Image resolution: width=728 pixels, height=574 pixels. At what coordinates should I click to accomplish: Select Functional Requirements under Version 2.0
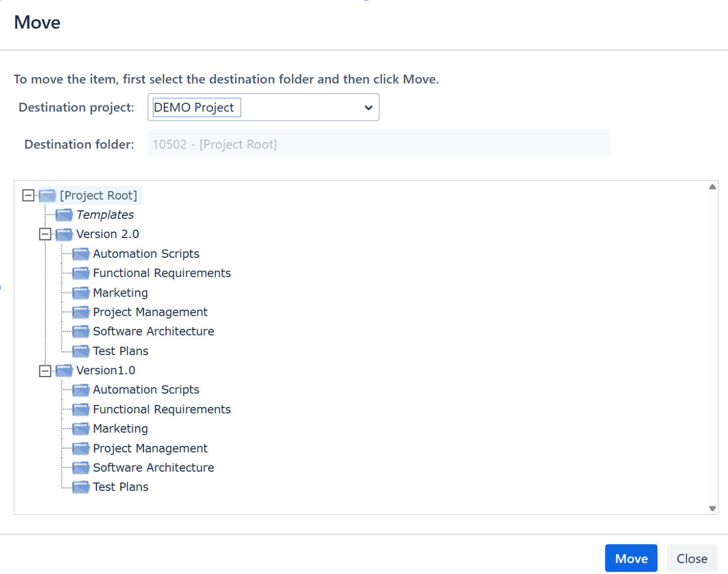click(161, 273)
